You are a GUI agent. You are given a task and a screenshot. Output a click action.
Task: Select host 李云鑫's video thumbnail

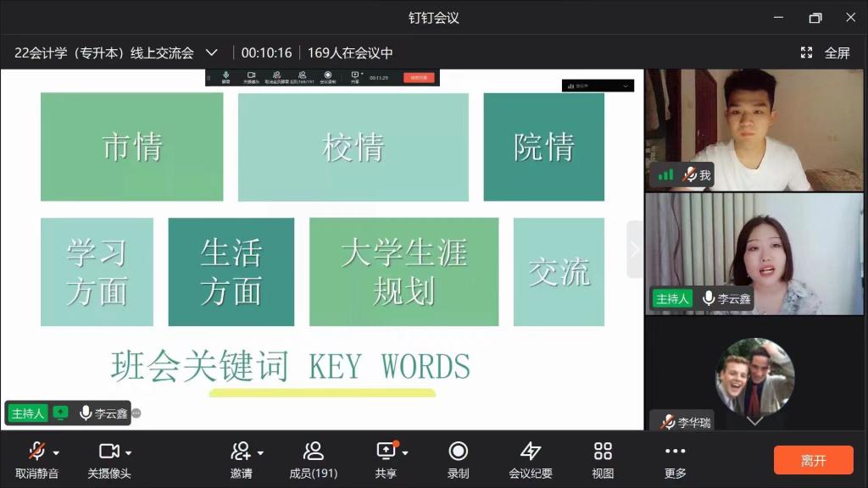(754, 254)
